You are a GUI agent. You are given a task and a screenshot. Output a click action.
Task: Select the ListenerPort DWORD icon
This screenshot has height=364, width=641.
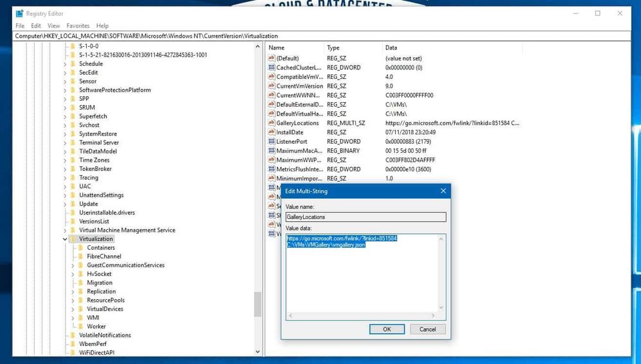coord(272,141)
